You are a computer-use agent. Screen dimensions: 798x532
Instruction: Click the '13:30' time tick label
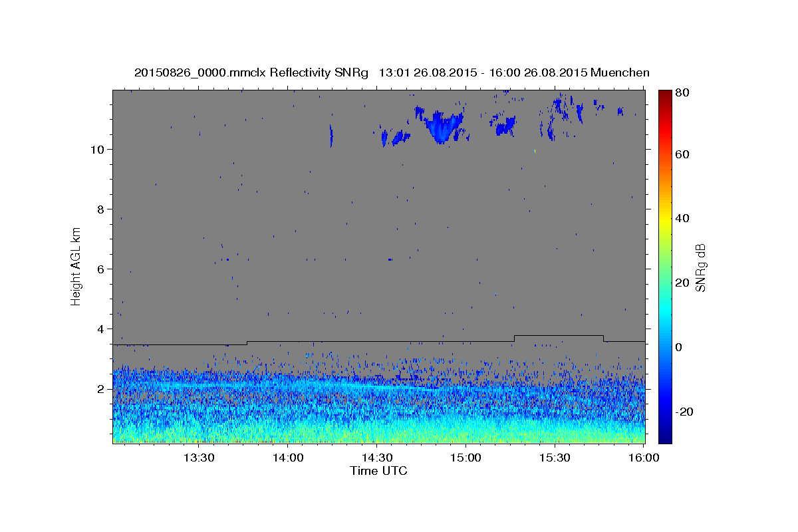point(198,458)
